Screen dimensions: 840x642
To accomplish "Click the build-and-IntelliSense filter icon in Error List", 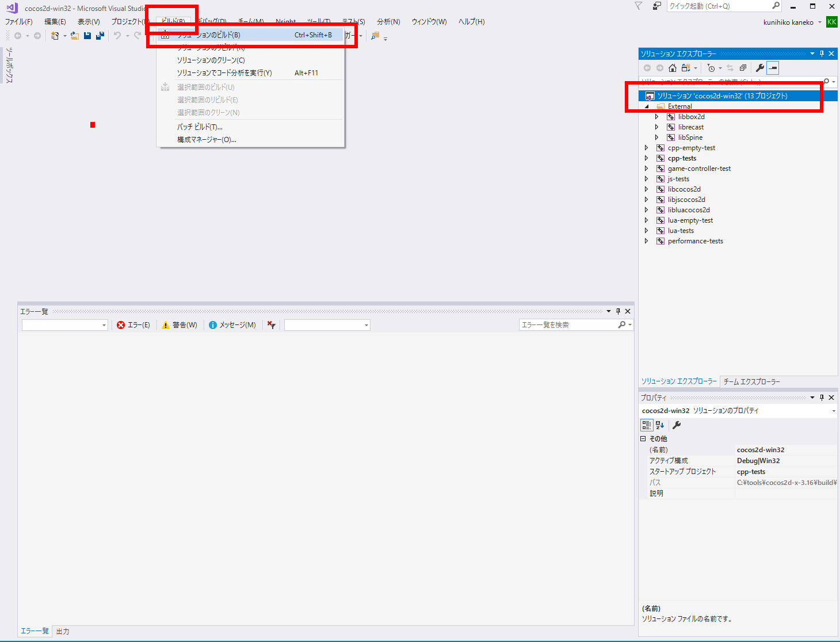I will click(271, 325).
